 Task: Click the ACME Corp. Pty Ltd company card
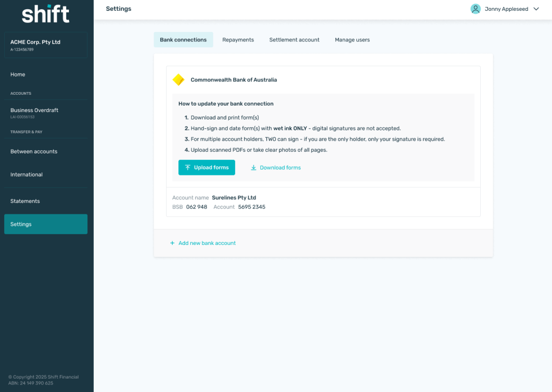tap(46, 45)
